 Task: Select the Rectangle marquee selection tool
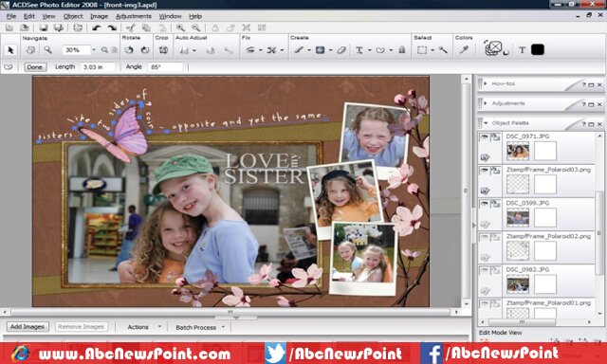pos(422,50)
